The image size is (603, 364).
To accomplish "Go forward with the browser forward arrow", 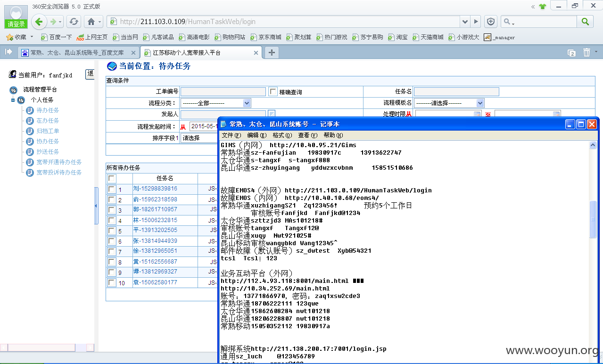I will point(53,21).
